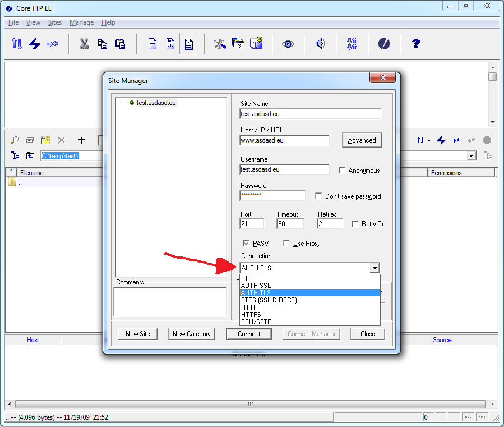The height and width of the screenshot is (427, 504).
Task: Click the new folder icon in local pane
Action: pyautogui.click(x=45, y=140)
